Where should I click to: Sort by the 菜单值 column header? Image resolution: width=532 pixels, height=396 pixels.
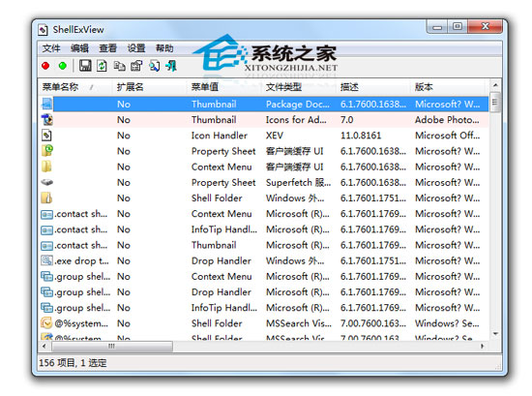point(224,87)
